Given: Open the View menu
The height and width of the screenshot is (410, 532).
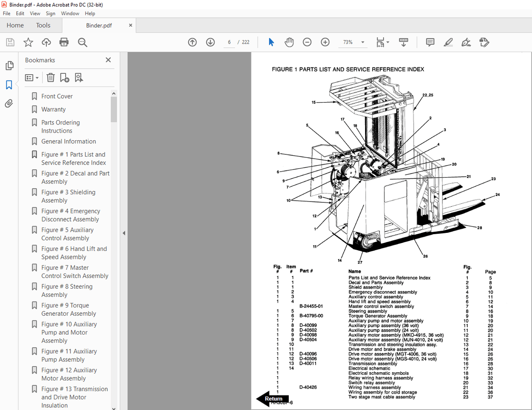Looking at the screenshot, I should pyautogui.click(x=35, y=13).
